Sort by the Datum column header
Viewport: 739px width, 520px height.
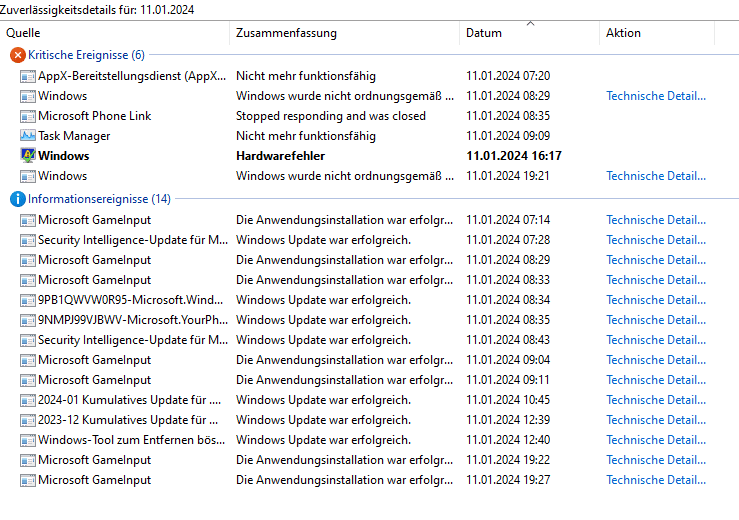pos(529,33)
